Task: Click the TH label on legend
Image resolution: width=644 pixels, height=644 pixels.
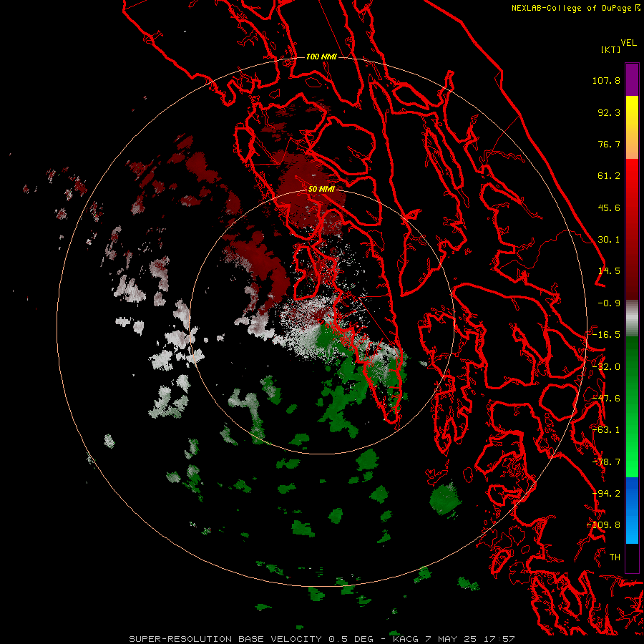Action: coord(615,557)
